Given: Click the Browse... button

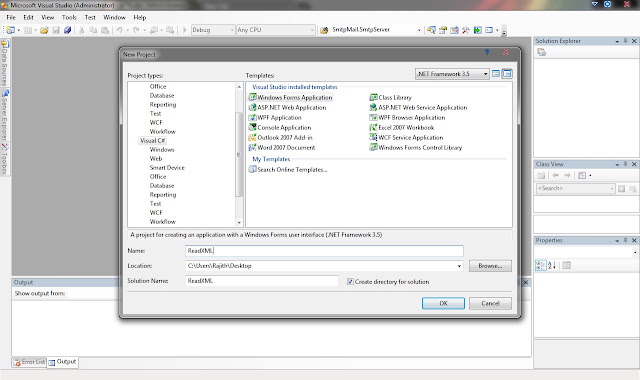Looking at the screenshot, I should tap(490, 266).
